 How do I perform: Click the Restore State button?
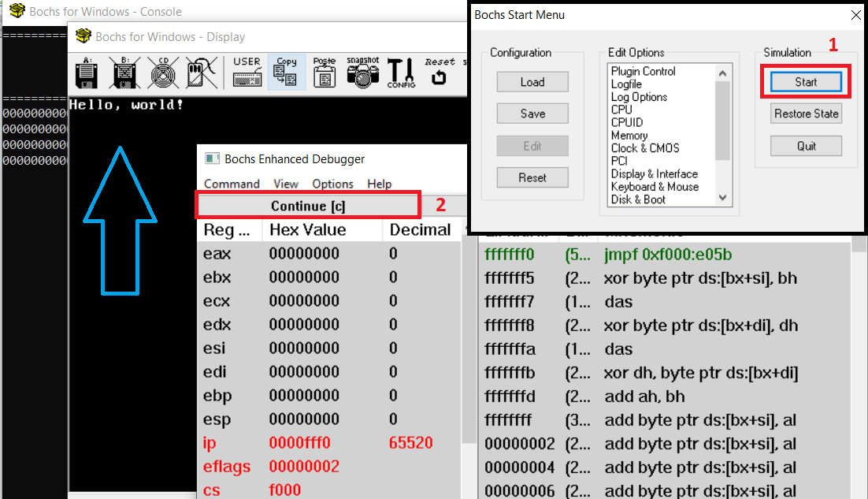coord(806,114)
